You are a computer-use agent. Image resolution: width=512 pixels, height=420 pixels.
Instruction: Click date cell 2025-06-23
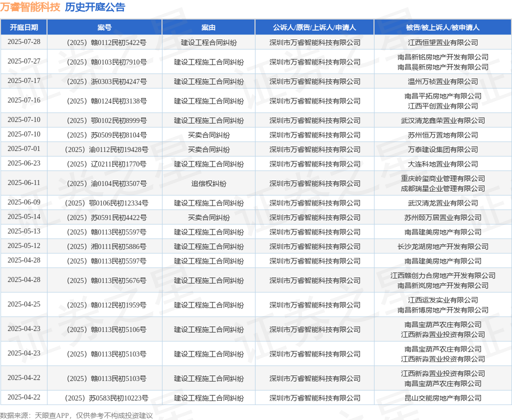point(24,163)
